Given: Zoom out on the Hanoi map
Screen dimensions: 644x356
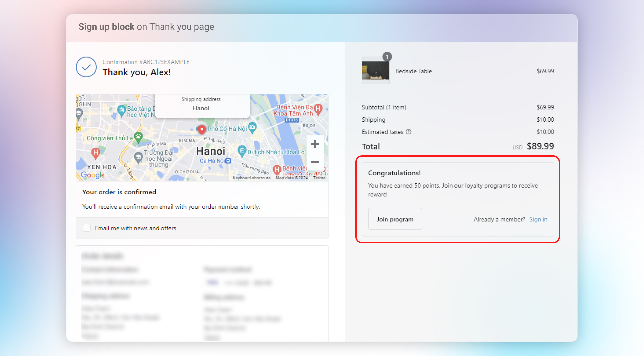Looking at the screenshot, I should coord(315,162).
